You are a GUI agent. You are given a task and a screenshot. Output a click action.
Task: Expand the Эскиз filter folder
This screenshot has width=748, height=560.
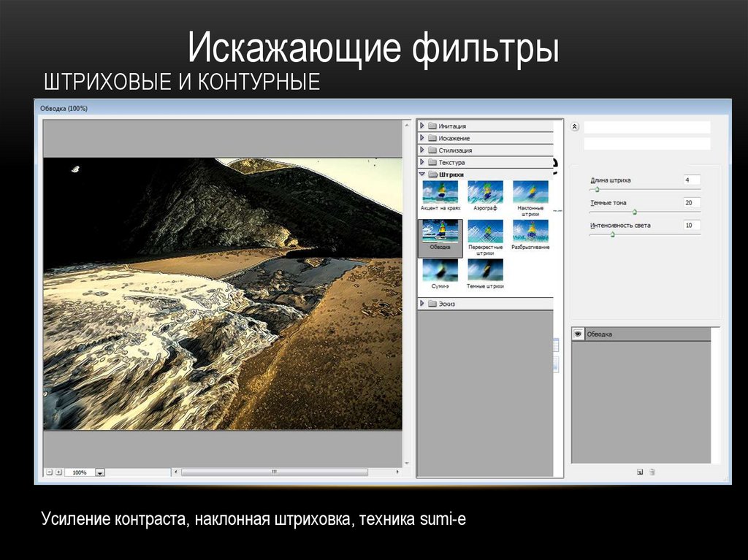[422, 304]
